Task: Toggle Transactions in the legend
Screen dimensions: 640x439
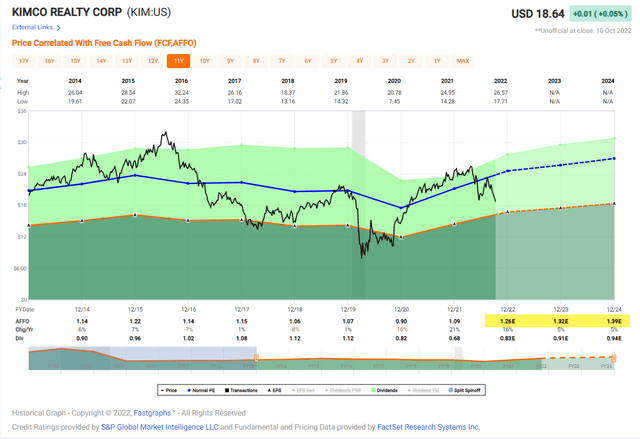Action: tap(241, 390)
